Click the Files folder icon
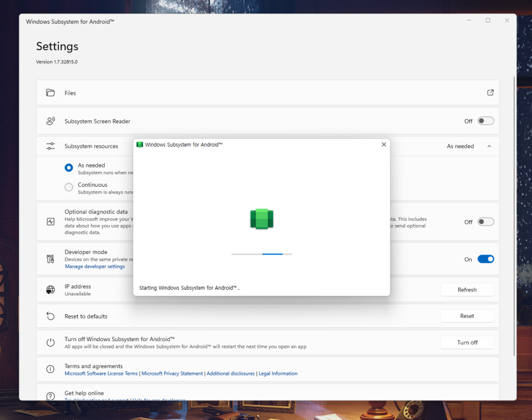 tap(50, 93)
